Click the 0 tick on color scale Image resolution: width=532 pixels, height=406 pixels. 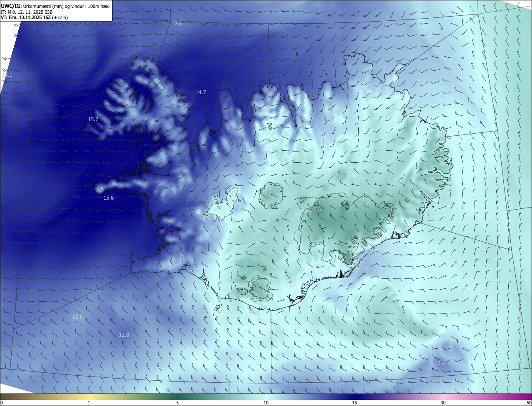point(2,403)
